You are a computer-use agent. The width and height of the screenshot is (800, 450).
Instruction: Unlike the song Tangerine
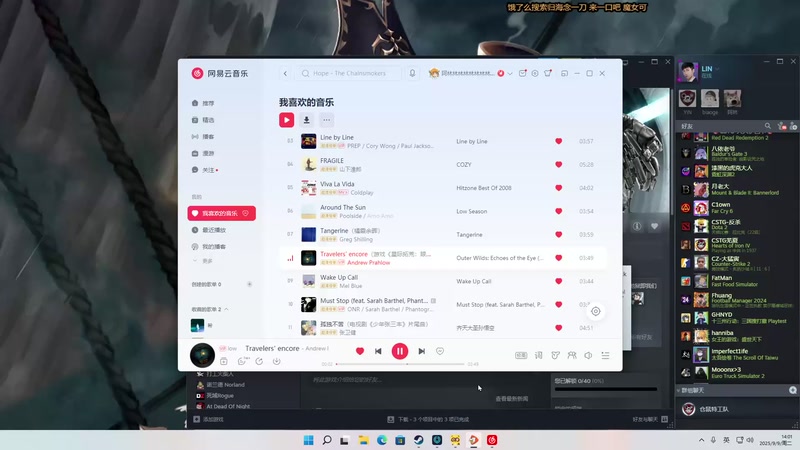click(x=559, y=235)
